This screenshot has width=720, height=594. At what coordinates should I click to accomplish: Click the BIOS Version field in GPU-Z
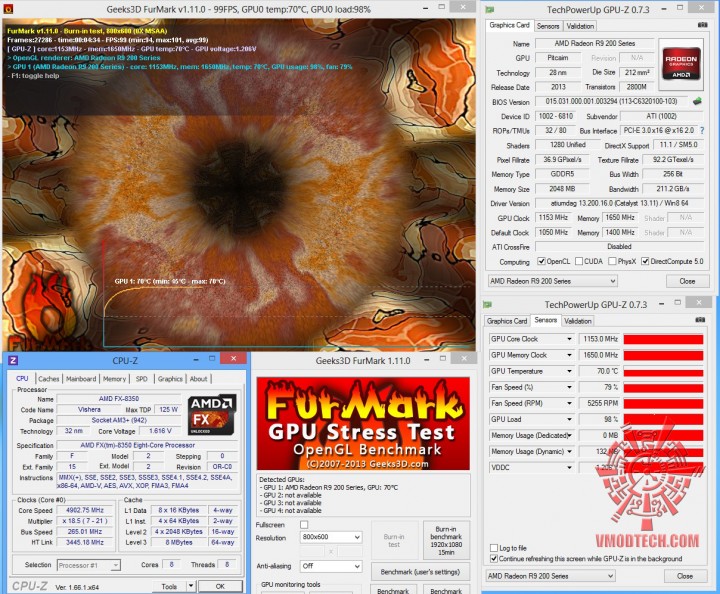(613, 101)
